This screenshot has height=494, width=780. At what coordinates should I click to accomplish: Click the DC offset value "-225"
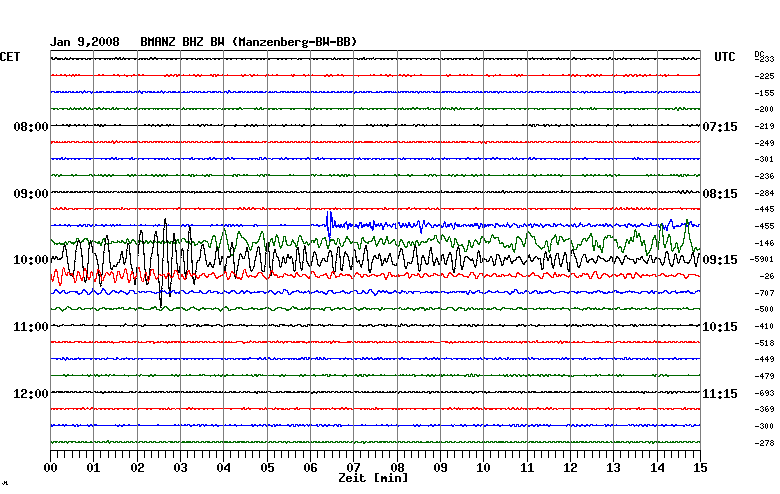(765, 76)
